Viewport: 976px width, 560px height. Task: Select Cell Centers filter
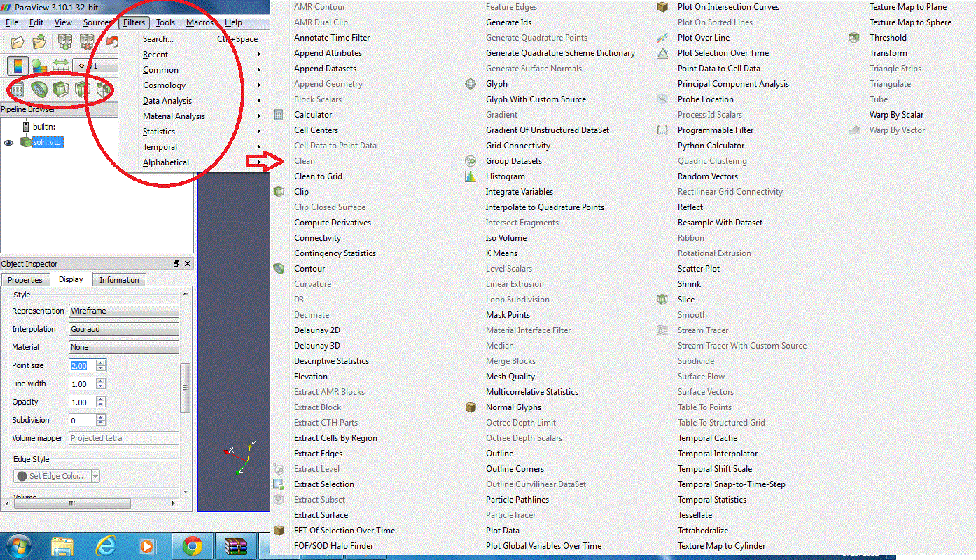click(316, 130)
